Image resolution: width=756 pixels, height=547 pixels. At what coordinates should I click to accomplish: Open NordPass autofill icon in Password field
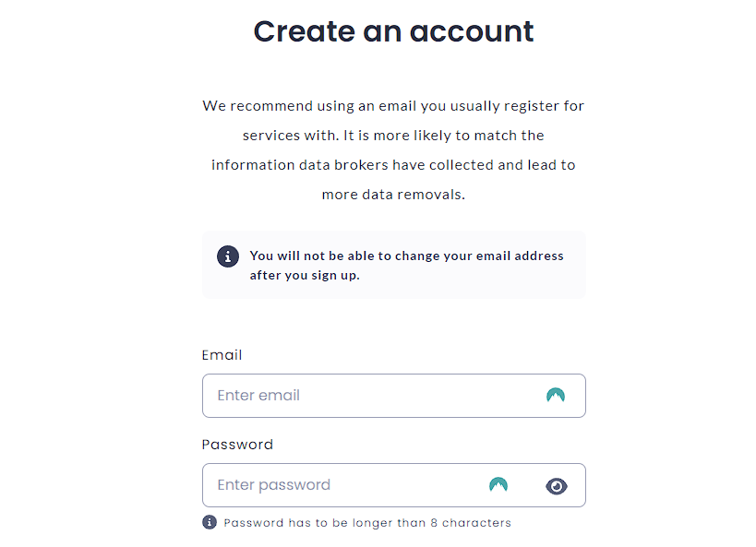point(498,484)
